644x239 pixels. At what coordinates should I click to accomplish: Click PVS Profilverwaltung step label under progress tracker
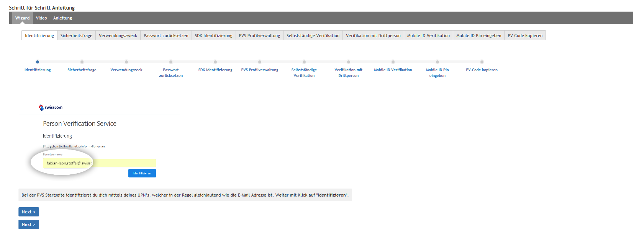pos(260,70)
